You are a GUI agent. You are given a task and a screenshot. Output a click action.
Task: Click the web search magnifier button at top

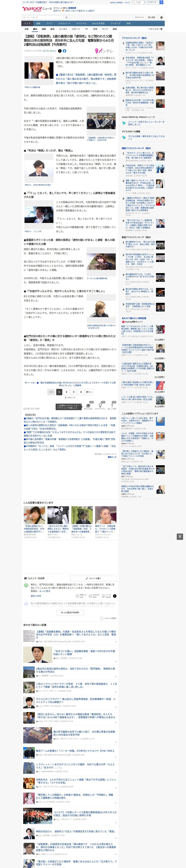tap(161, 2)
